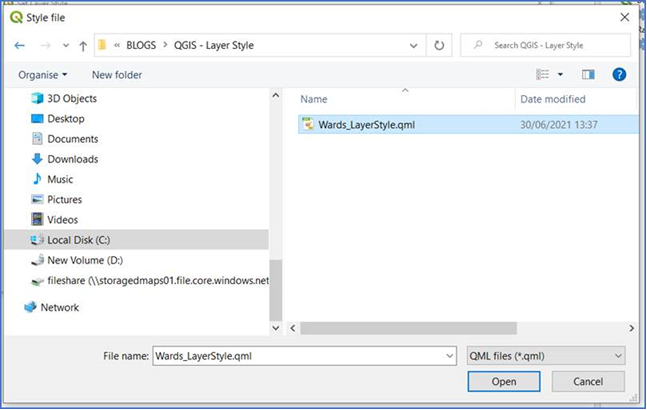647x410 pixels.
Task: Go back with the left arrow
Action: point(19,45)
